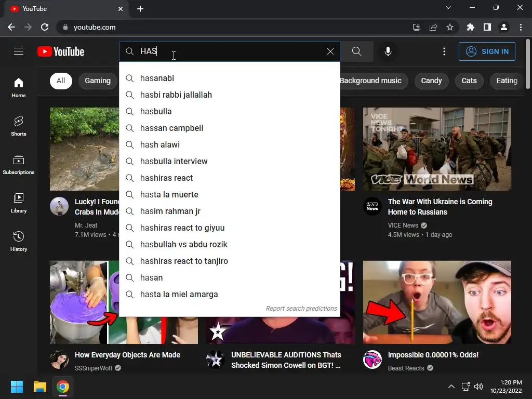532x399 pixels.
Task: Go to Home in the sidebar
Action: pyautogui.click(x=19, y=87)
